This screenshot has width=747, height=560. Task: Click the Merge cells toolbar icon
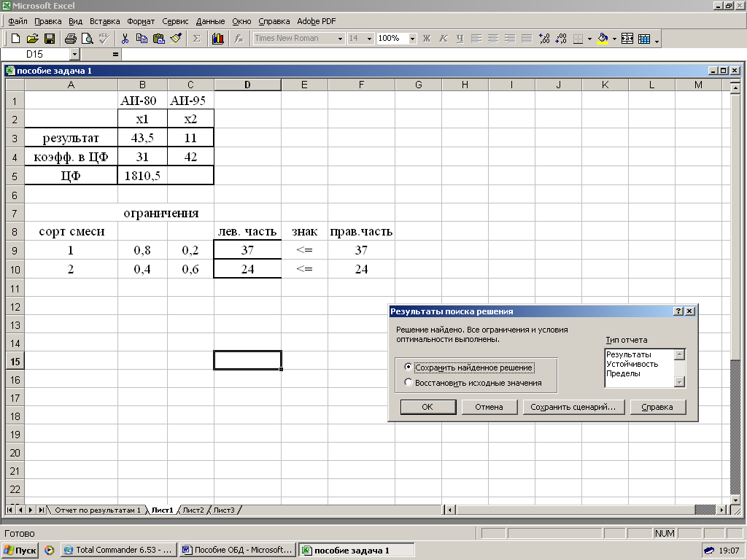(x=627, y=39)
